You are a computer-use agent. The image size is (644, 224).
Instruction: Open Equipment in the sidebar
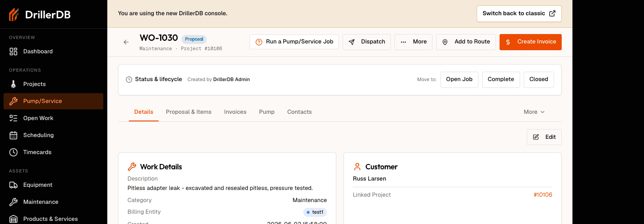[53, 185]
